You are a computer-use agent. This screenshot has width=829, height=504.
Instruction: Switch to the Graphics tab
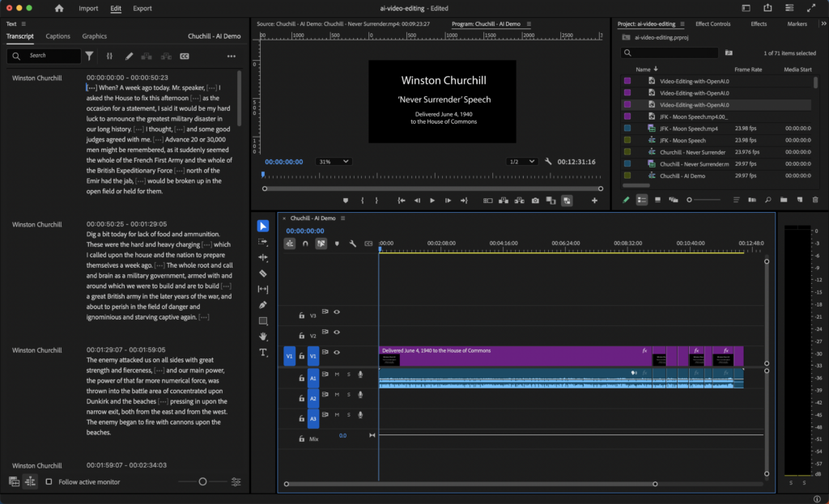click(x=94, y=36)
